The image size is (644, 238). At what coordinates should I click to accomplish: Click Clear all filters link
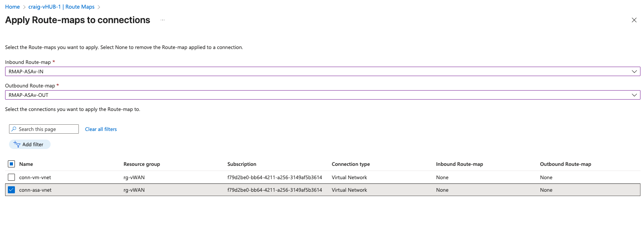(x=101, y=129)
